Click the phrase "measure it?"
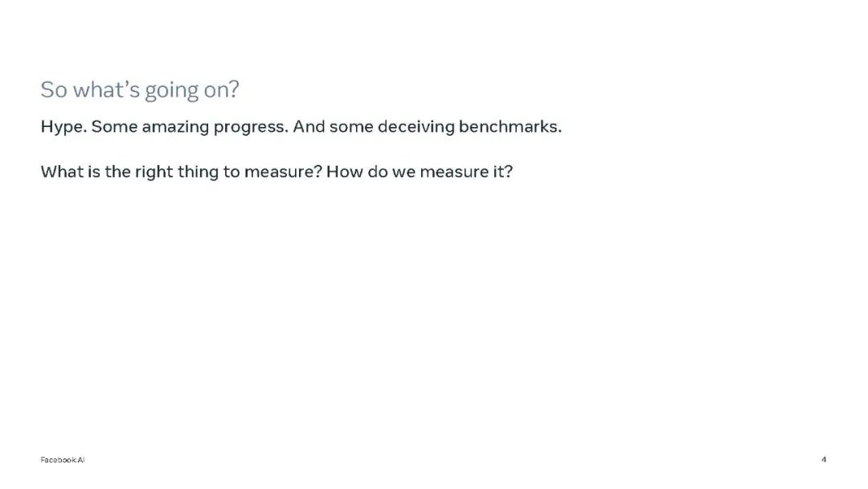Image resolution: width=868 pixels, height=489 pixels. pyautogui.click(x=469, y=171)
